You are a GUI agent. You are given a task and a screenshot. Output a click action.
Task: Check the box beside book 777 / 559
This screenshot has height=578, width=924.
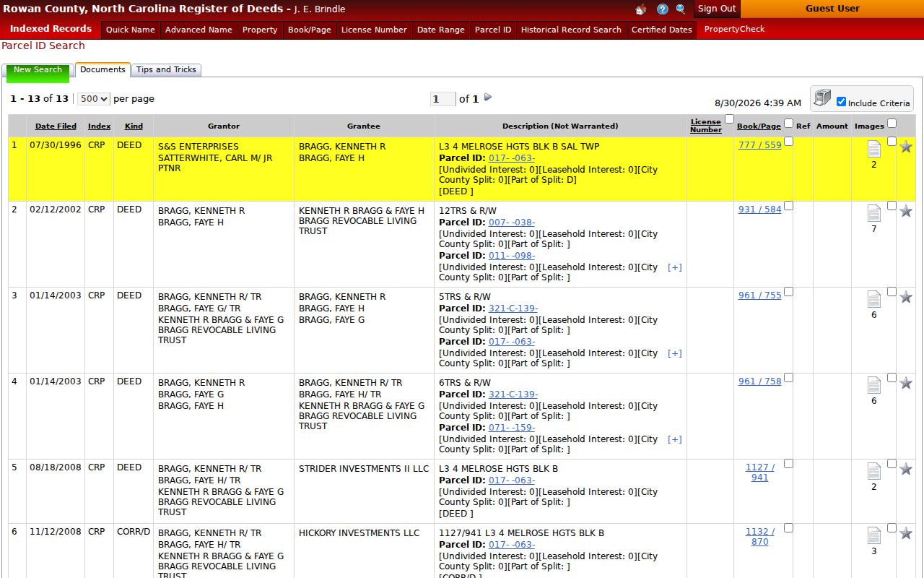[x=788, y=142]
